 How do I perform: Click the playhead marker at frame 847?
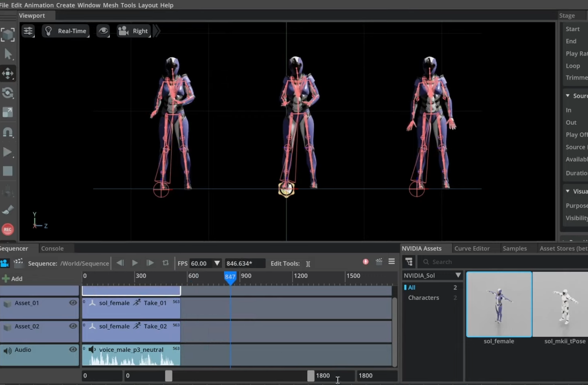pos(230,277)
